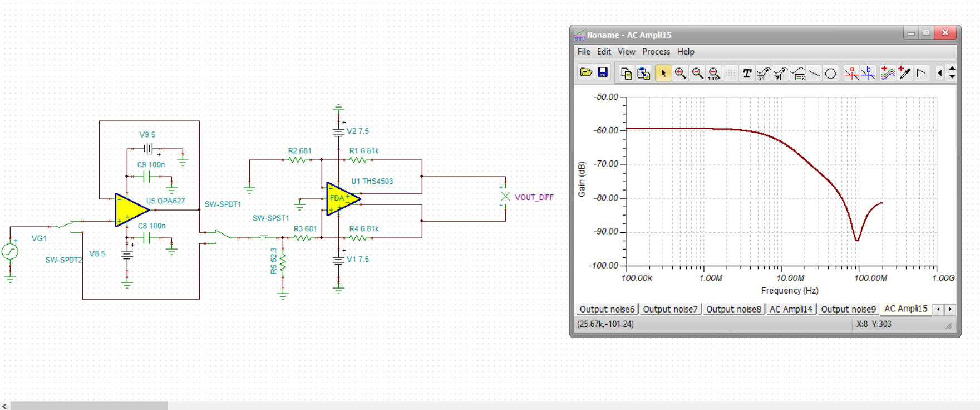Open the View menu

click(626, 51)
